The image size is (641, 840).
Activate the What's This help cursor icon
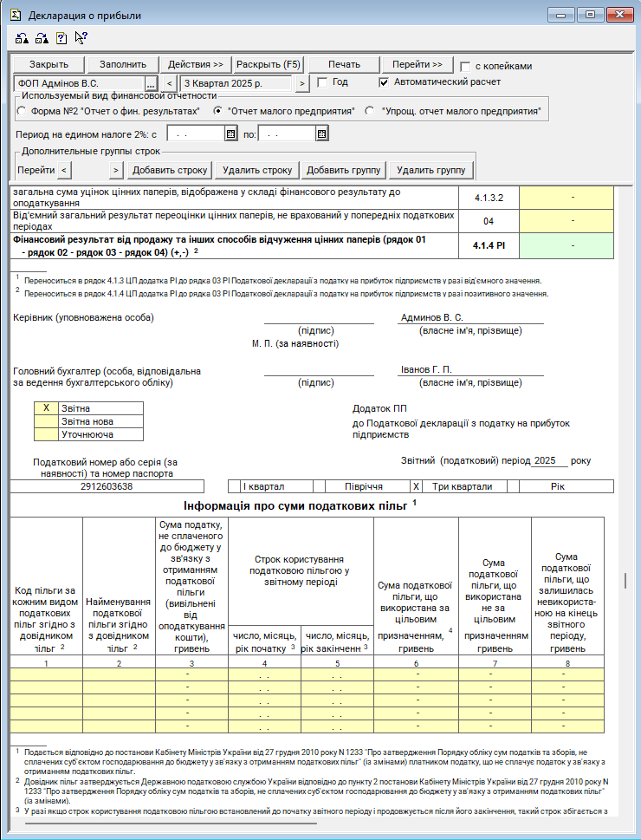pos(81,38)
